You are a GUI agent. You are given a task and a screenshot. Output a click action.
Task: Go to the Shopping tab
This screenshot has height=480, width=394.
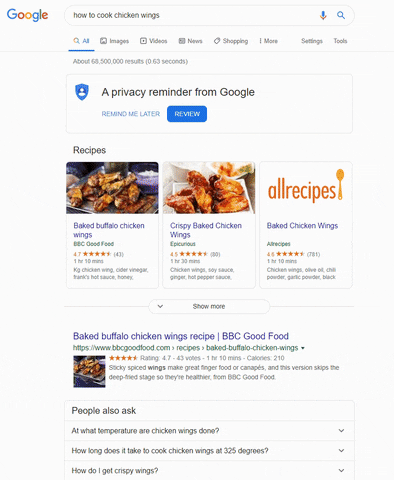231,41
